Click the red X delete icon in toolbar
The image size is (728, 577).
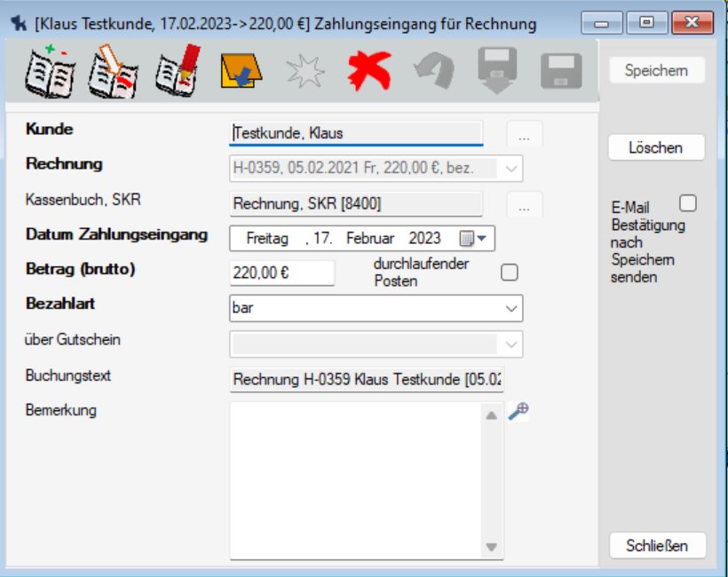pyautogui.click(x=370, y=71)
